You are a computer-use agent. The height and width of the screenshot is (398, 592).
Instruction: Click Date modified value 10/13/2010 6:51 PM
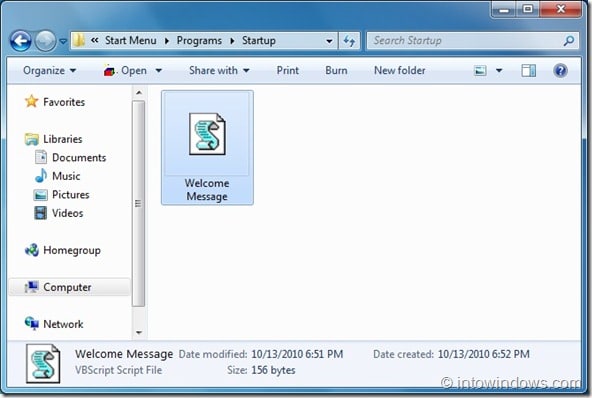[297, 354]
